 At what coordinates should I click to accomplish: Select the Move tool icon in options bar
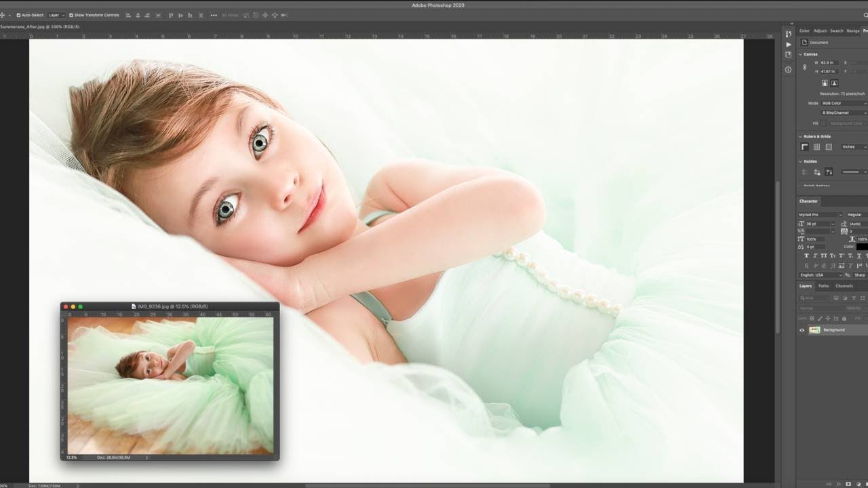click(x=3, y=15)
